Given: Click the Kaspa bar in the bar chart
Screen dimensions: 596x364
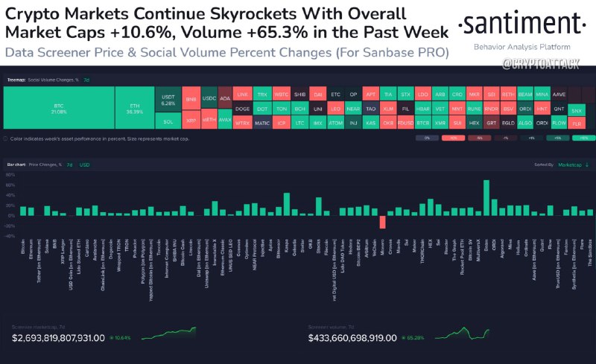Looking at the screenshot, I should (287, 205).
